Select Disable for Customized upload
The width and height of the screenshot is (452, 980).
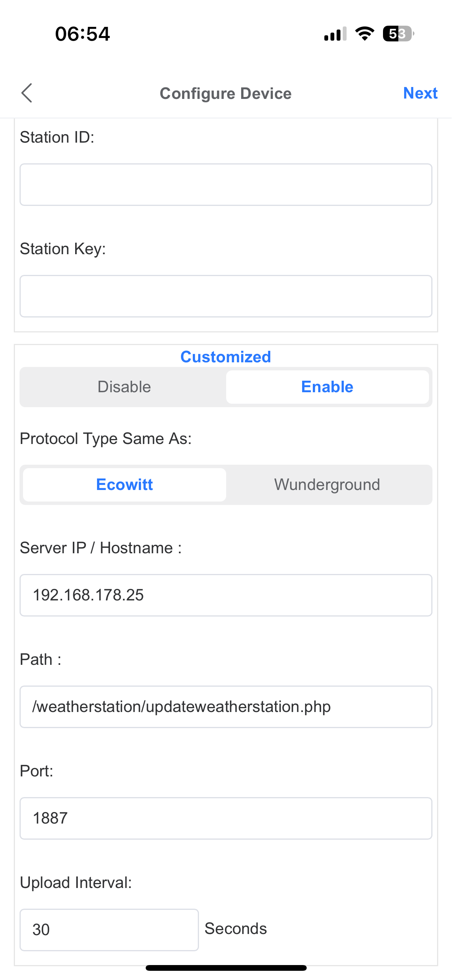click(x=124, y=387)
